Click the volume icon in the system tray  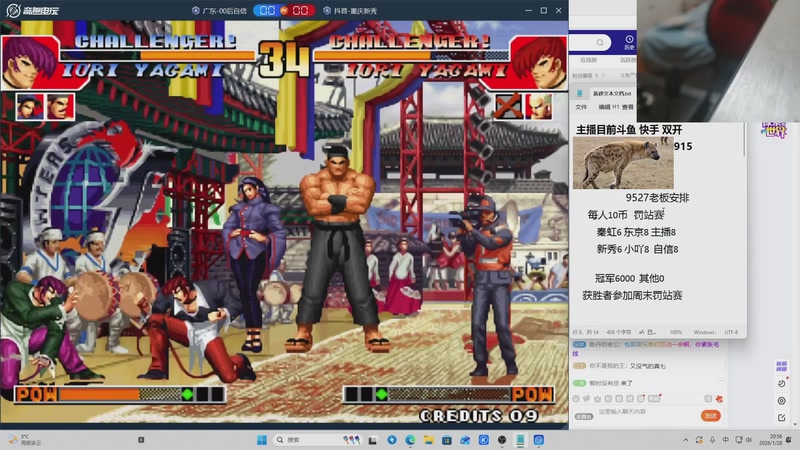(x=749, y=440)
